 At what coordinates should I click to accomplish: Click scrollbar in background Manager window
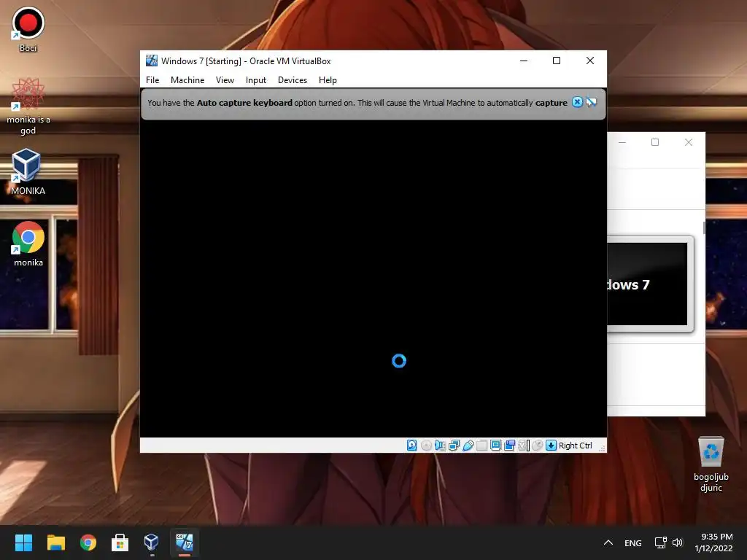point(704,227)
